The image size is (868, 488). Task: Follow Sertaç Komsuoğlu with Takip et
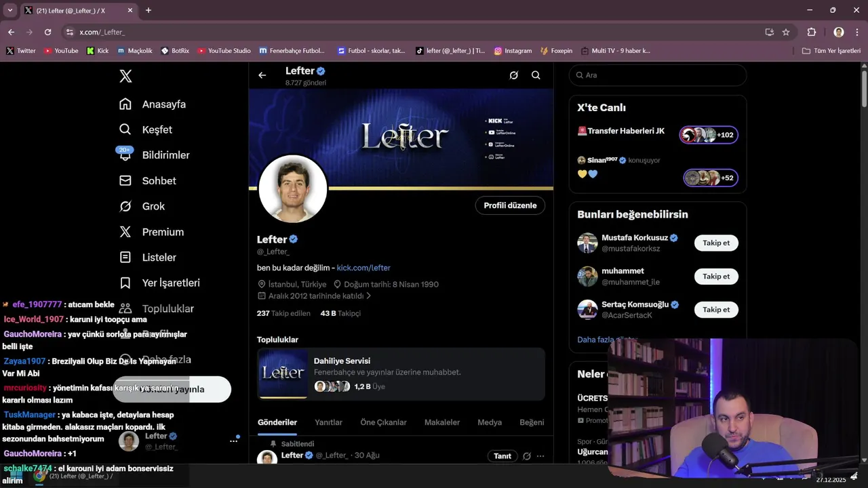coord(716,310)
